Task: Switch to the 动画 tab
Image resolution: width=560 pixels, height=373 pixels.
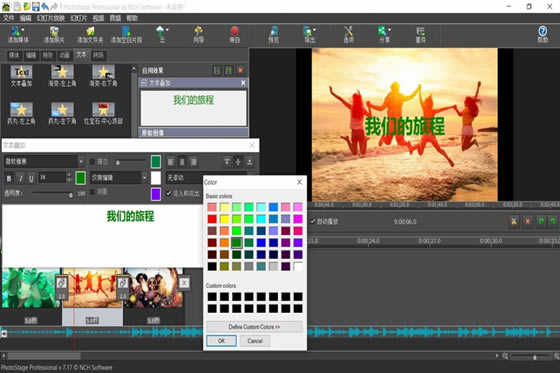Action: 65,55
